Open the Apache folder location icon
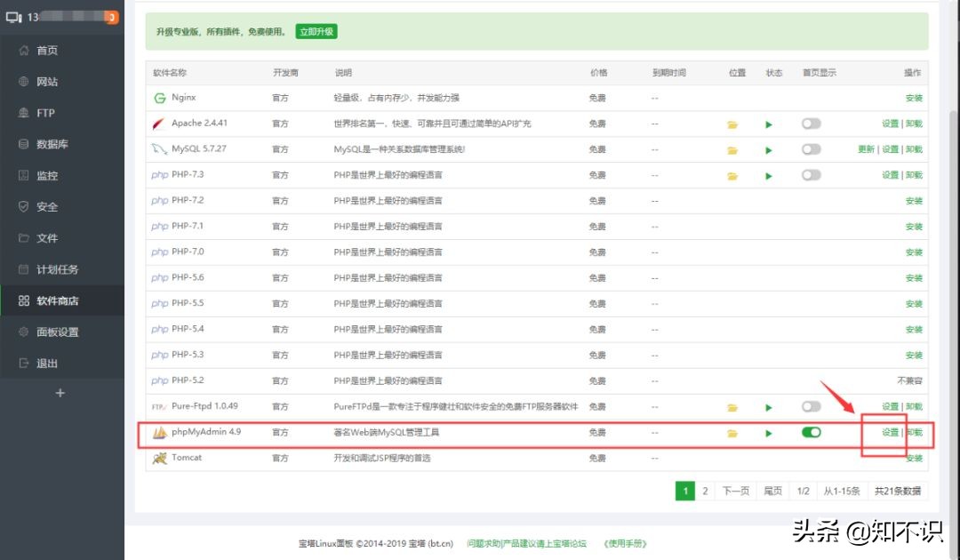 click(732, 124)
